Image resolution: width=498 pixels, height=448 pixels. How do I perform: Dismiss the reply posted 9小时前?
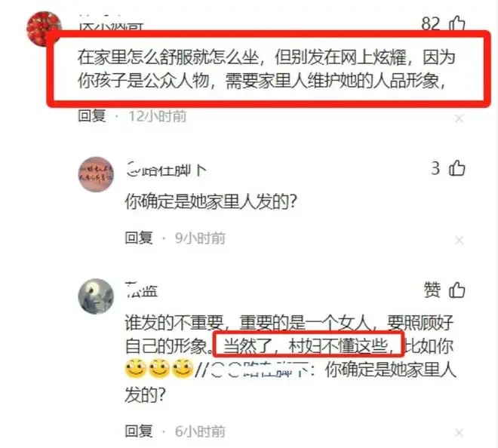coord(459,241)
